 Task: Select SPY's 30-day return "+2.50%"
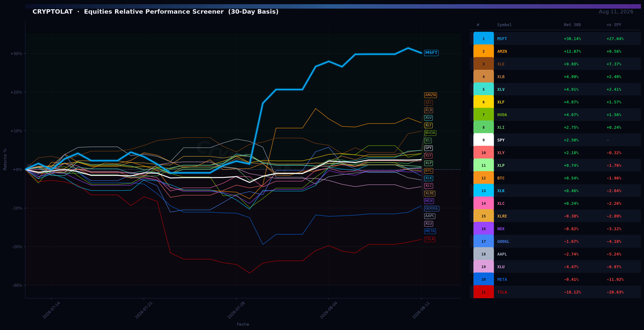[x=571, y=140]
